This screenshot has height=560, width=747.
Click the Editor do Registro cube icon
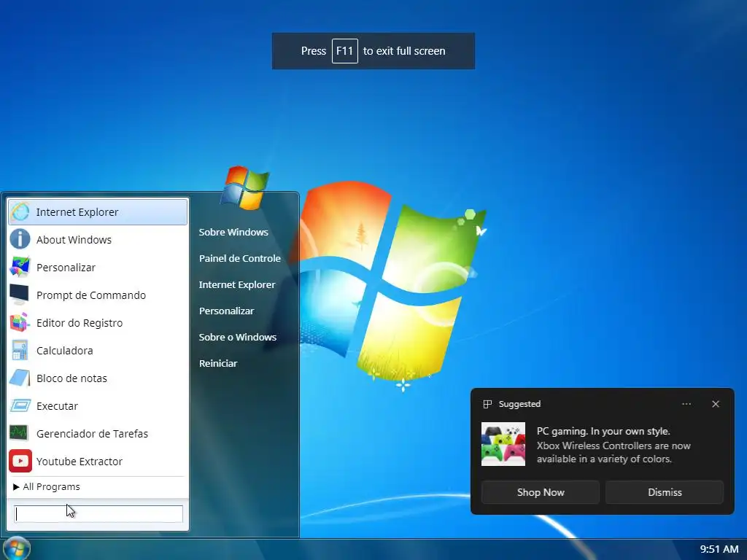(x=20, y=322)
